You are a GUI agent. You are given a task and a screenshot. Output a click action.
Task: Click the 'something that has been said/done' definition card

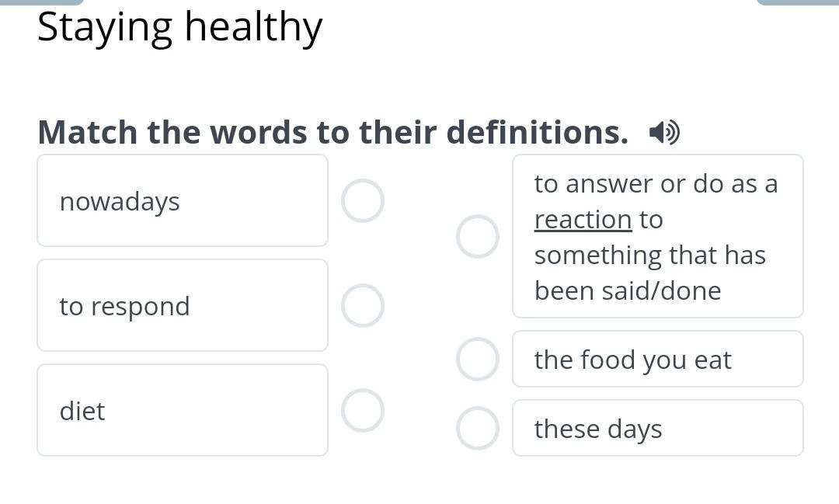(x=658, y=237)
